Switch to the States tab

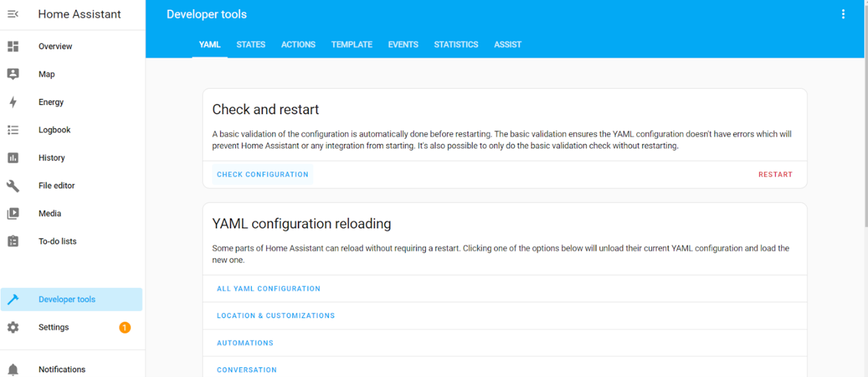click(251, 44)
